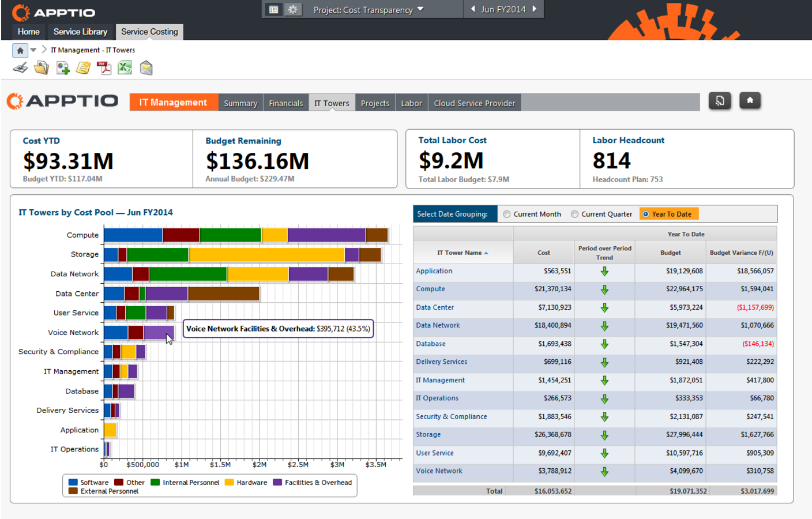Select the Current Month radio option
The height and width of the screenshot is (519, 812).
click(x=506, y=214)
